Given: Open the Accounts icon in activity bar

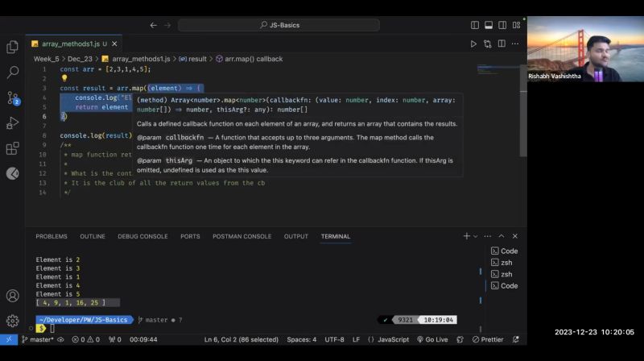Looking at the screenshot, I should (12, 296).
